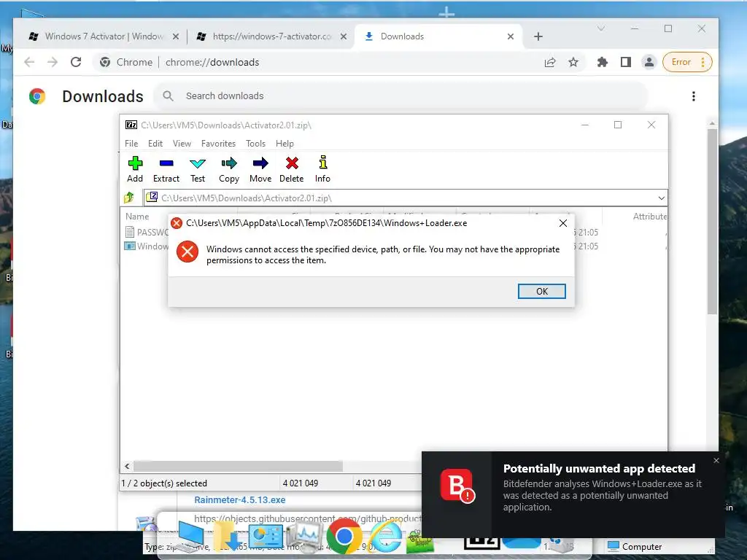Open the File menu in 7-Zip

(131, 144)
